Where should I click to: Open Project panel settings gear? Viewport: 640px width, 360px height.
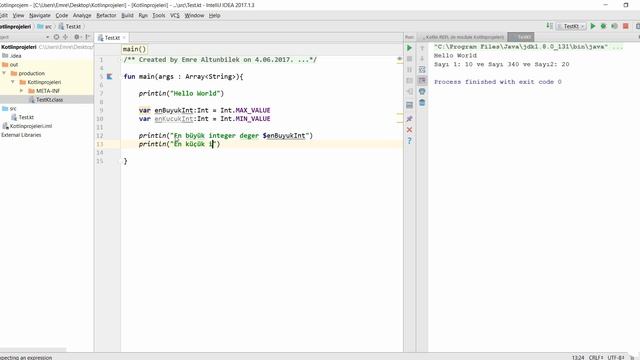point(76,37)
